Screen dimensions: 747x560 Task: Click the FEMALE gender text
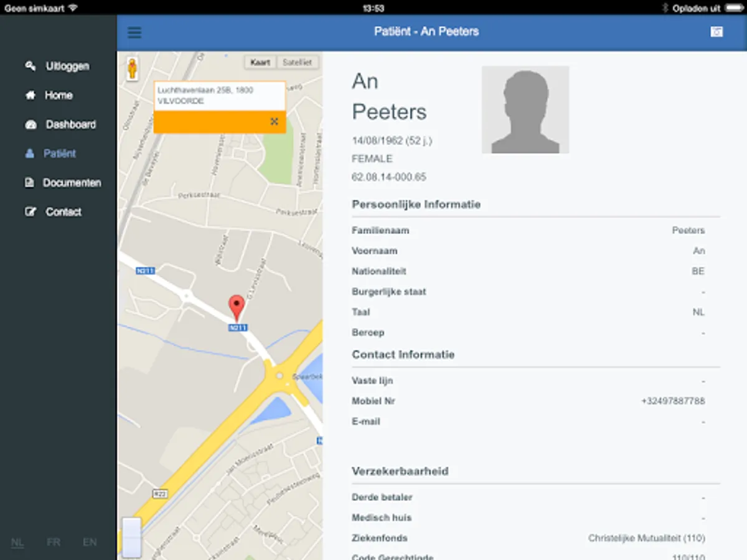372,159
